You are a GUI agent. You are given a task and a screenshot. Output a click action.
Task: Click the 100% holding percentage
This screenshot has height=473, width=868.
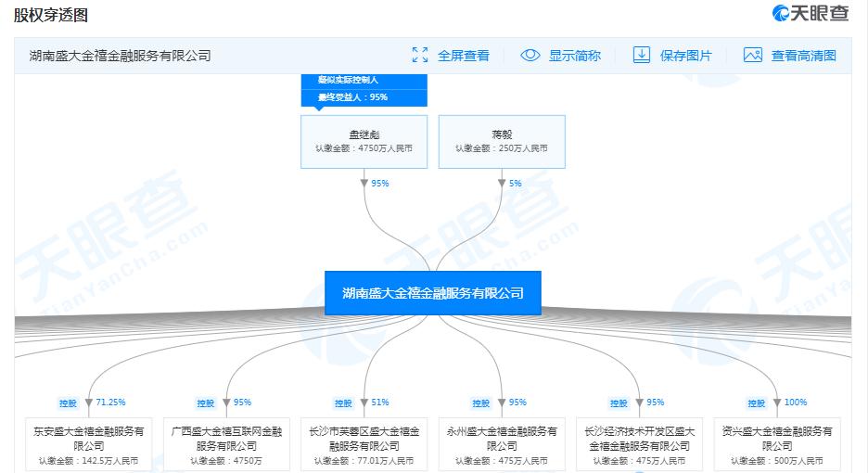(x=796, y=403)
